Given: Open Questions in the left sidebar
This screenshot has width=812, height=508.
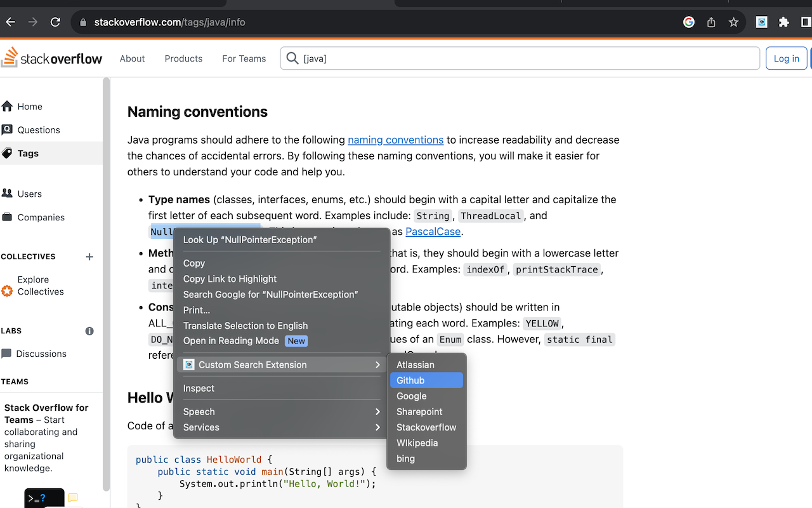Looking at the screenshot, I should pos(39,130).
